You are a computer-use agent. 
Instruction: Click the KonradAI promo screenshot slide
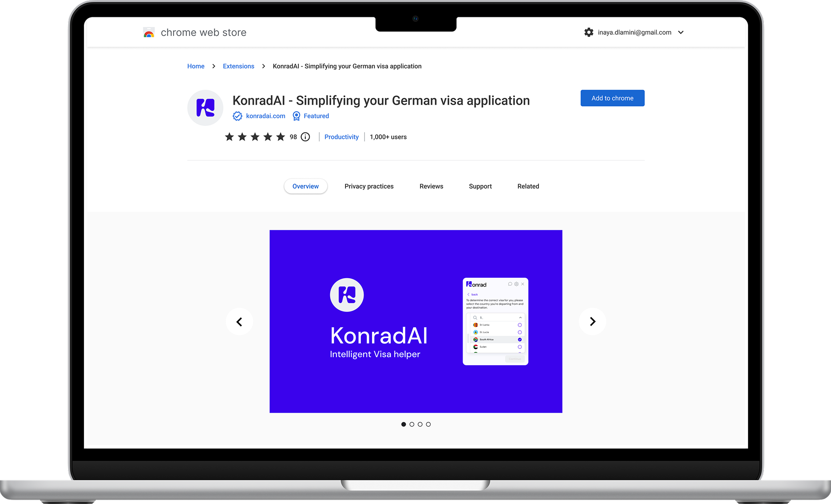[416, 321]
